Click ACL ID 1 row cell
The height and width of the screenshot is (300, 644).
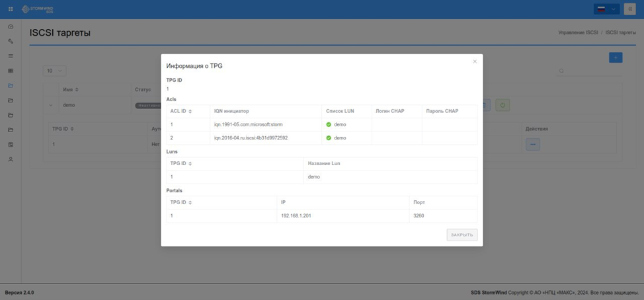pyautogui.click(x=188, y=125)
